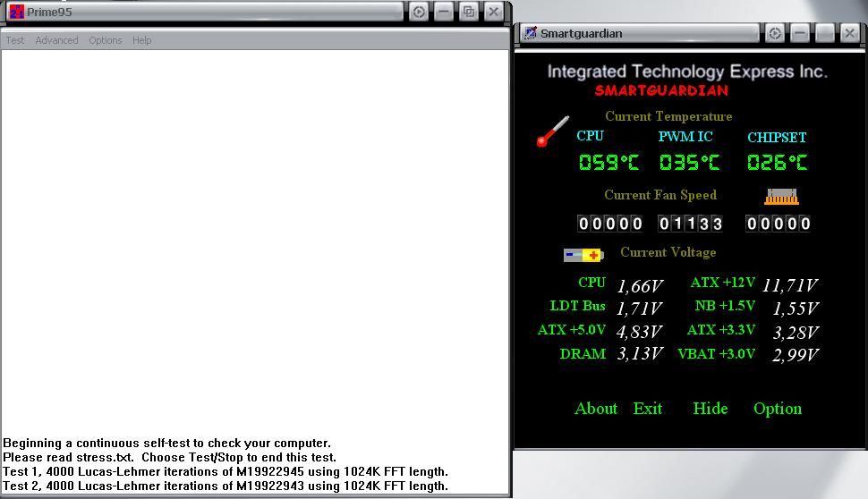
Task: Click Exit in Smartguardian
Action: [x=648, y=409]
